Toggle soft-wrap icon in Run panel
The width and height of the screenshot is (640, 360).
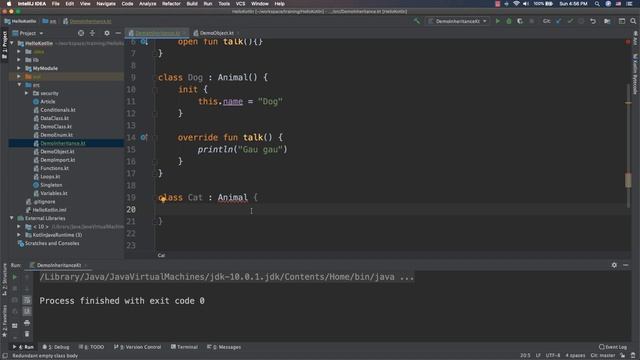pyautogui.click(x=27, y=300)
